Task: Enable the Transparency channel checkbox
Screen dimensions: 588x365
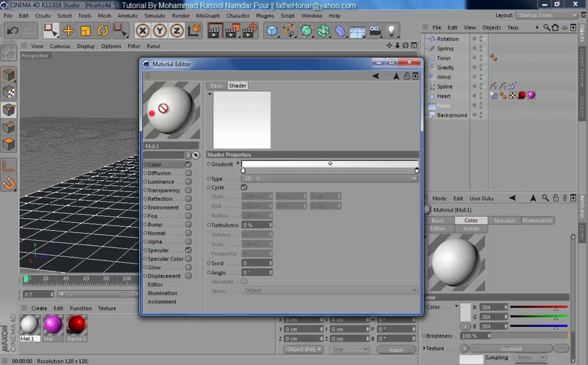Action: click(x=188, y=190)
